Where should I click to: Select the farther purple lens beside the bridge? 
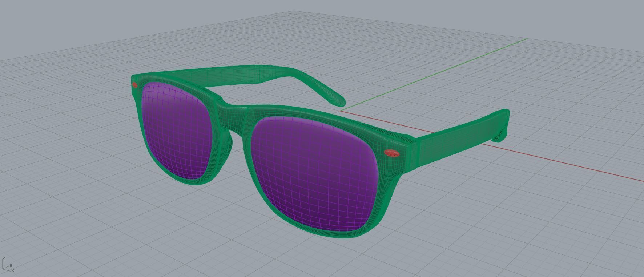pyautogui.click(x=176, y=130)
